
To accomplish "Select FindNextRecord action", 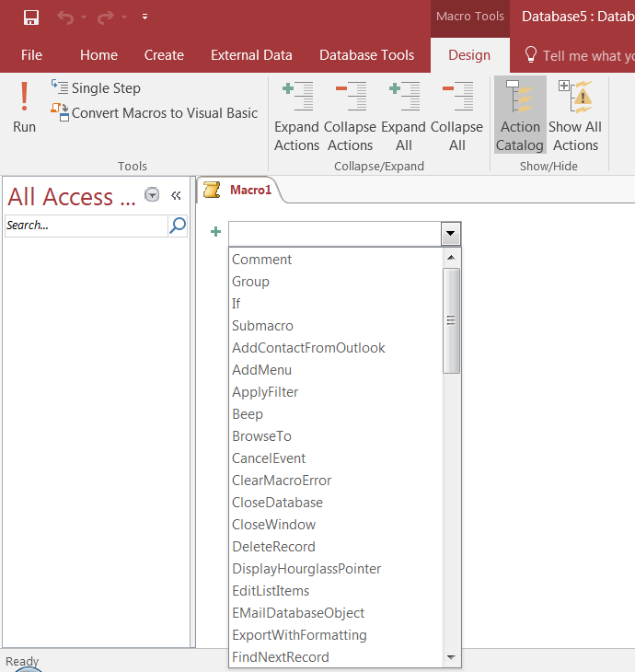I will coord(336,657).
